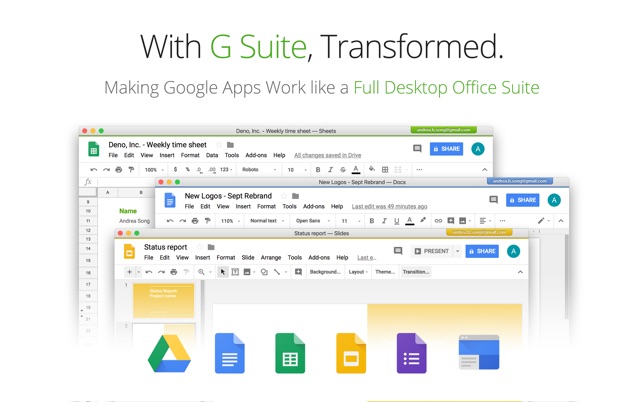The width and height of the screenshot is (643, 402).
Task: Open text color picker in Docs toolbar
Action: (409, 221)
